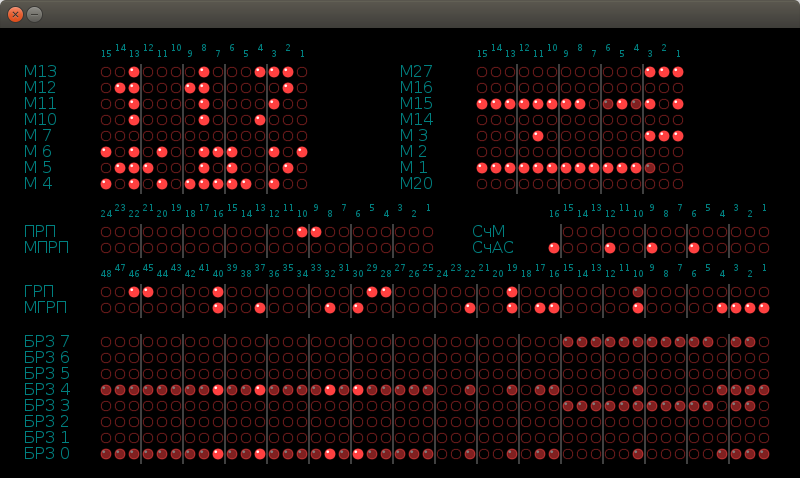Toggle bit 22 lamp in МГРП row
The image size is (800, 478).
point(470,308)
